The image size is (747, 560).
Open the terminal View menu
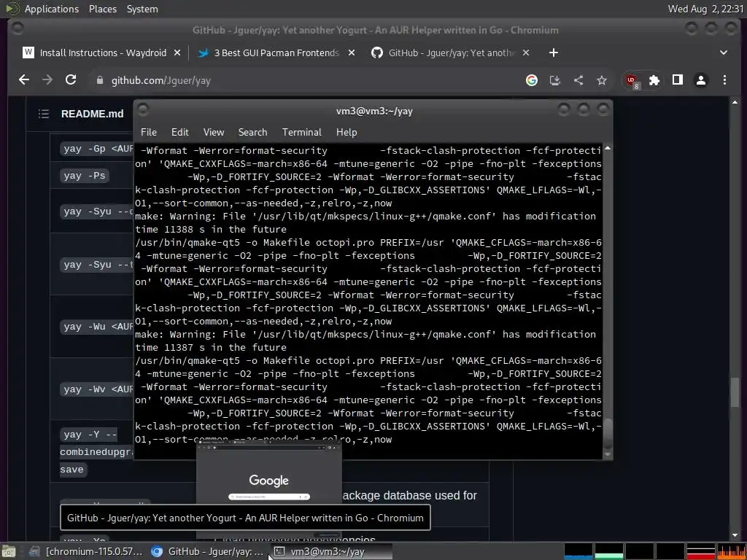coord(214,133)
